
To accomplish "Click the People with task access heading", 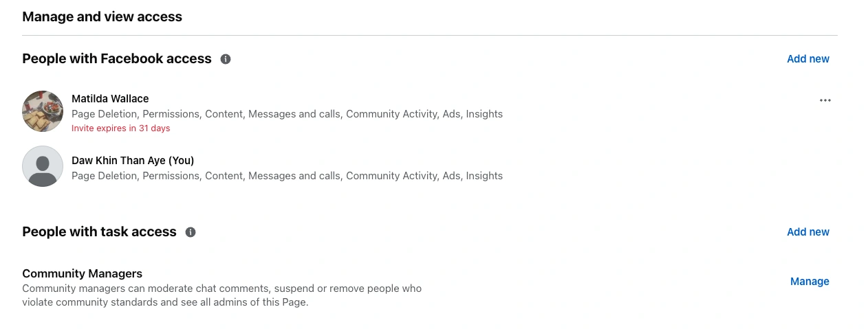I will coord(99,232).
